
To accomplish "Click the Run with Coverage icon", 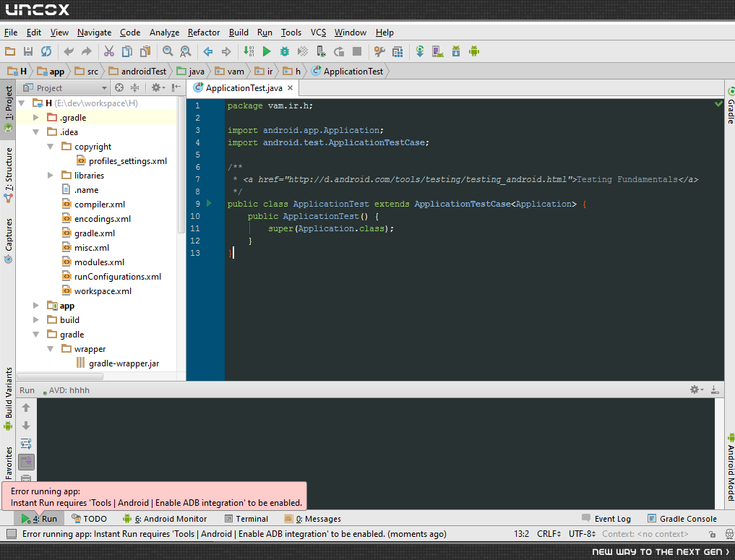I will [303, 51].
